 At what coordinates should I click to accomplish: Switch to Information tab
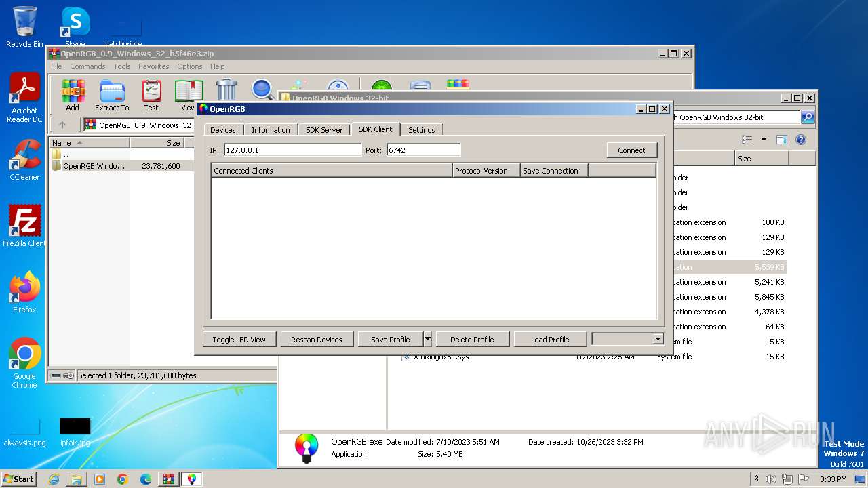tap(271, 130)
